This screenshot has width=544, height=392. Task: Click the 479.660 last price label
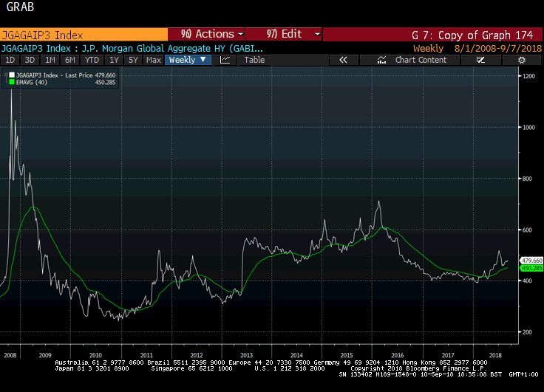click(x=532, y=261)
